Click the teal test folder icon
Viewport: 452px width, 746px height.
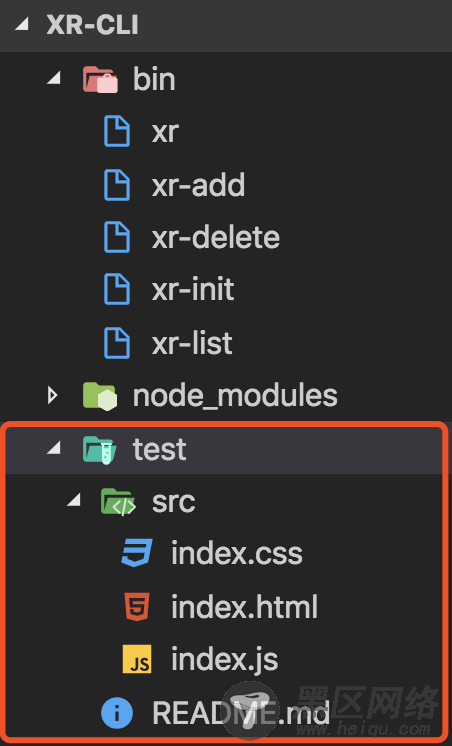point(100,449)
